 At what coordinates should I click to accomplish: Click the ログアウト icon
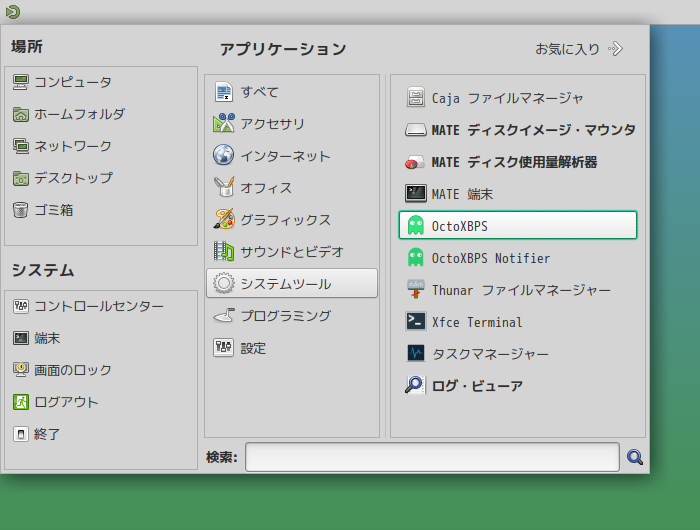[21, 402]
